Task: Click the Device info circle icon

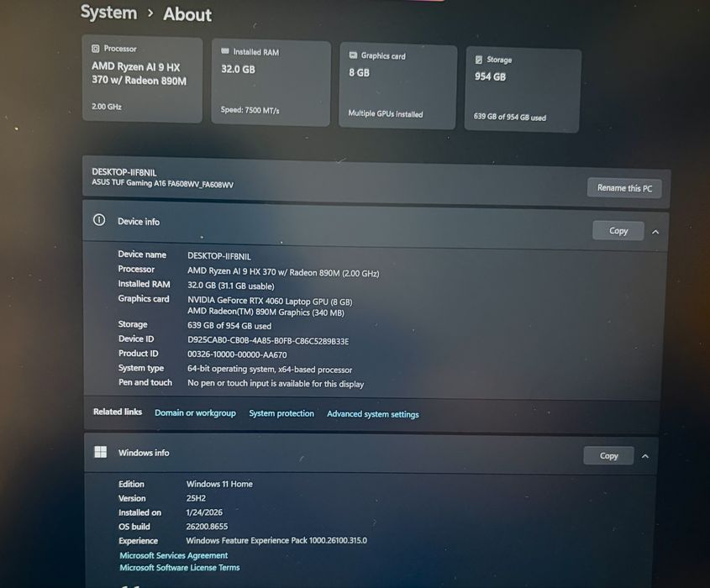Action: tap(99, 220)
